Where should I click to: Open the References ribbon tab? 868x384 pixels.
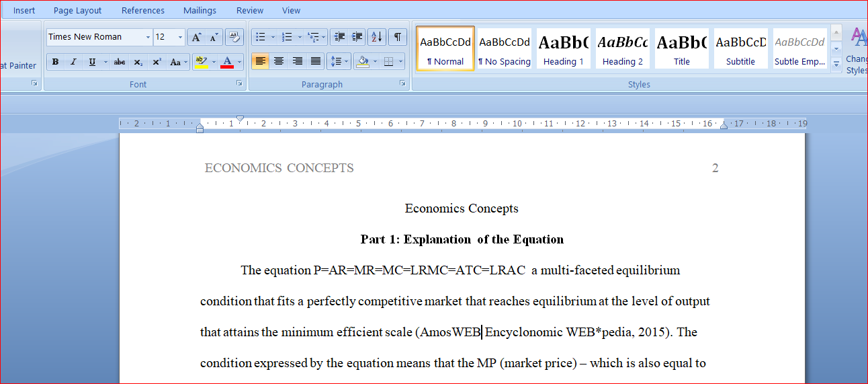point(143,10)
